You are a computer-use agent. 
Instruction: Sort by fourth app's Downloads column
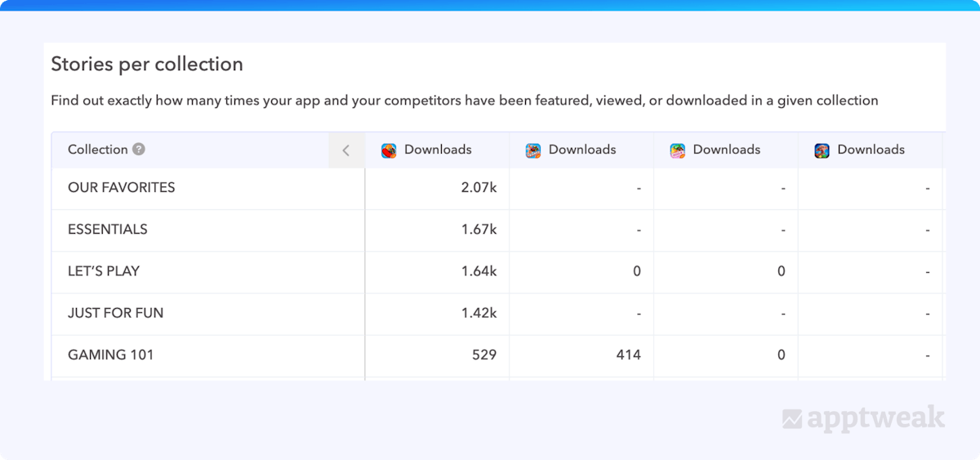point(871,150)
